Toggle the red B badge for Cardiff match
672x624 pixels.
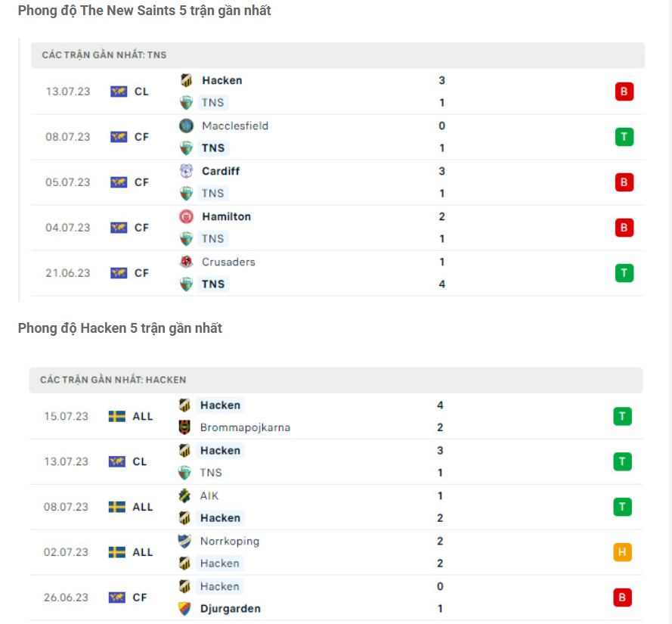coord(623,182)
